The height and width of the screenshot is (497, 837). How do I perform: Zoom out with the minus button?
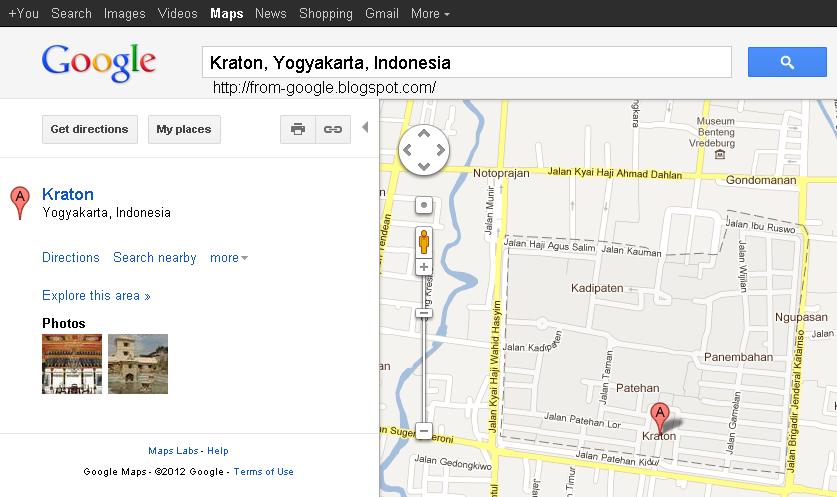coord(424,431)
